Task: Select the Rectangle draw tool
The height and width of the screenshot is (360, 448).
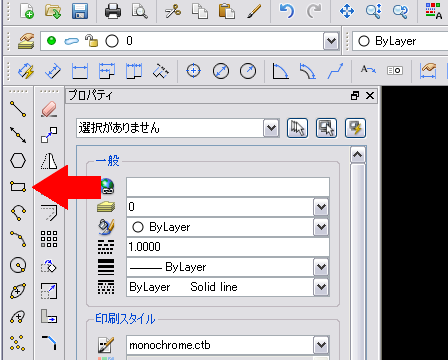Action: (x=18, y=186)
